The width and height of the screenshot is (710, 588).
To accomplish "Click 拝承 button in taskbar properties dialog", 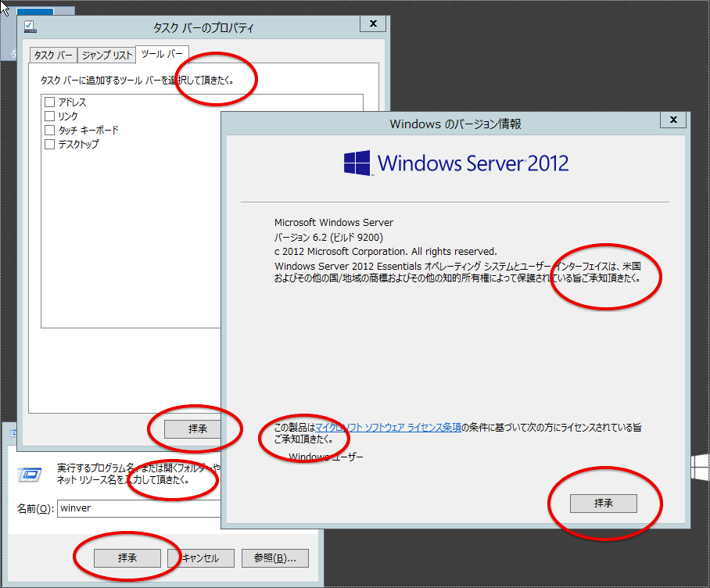I will (x=193, y=428).
